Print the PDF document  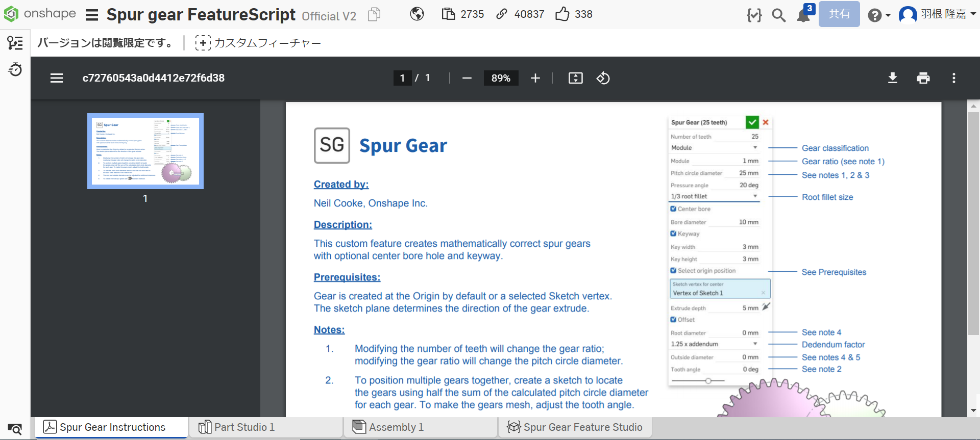click(923, 78)
